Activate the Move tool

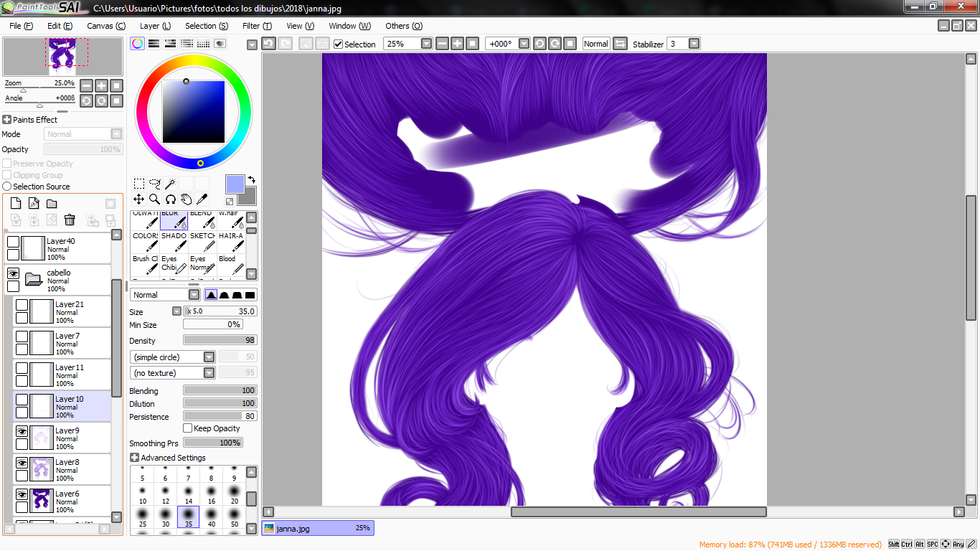click(138, 199)
